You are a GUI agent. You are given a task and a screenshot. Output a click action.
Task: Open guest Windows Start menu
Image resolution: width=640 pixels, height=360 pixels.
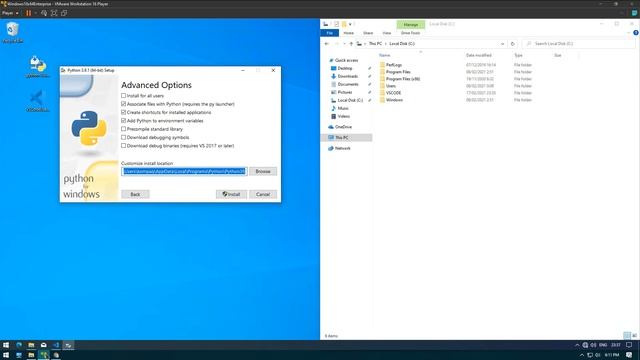tap(6, 345)
